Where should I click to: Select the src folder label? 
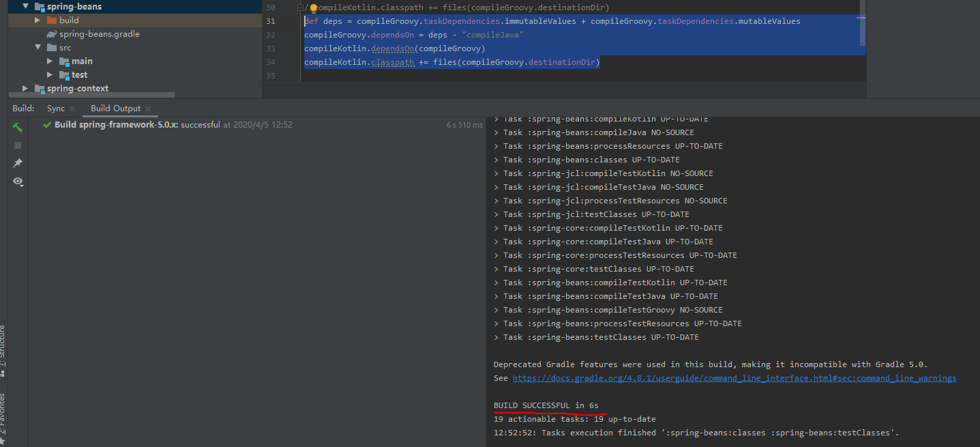[65, 48]
